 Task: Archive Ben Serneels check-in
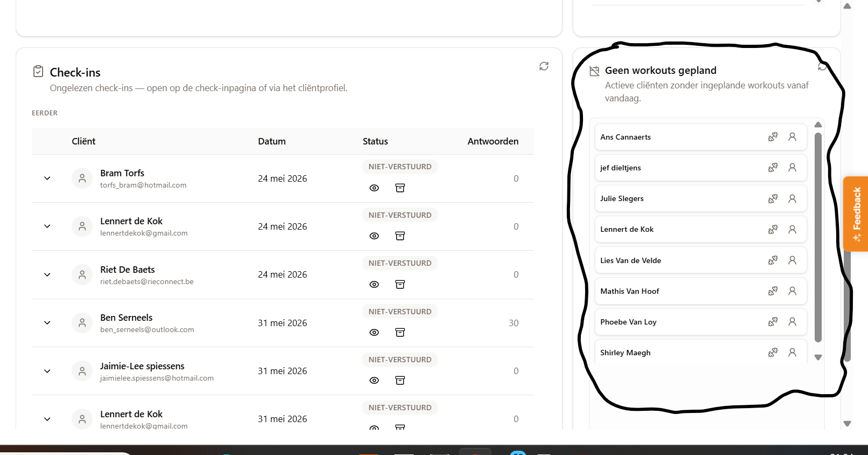400,333
